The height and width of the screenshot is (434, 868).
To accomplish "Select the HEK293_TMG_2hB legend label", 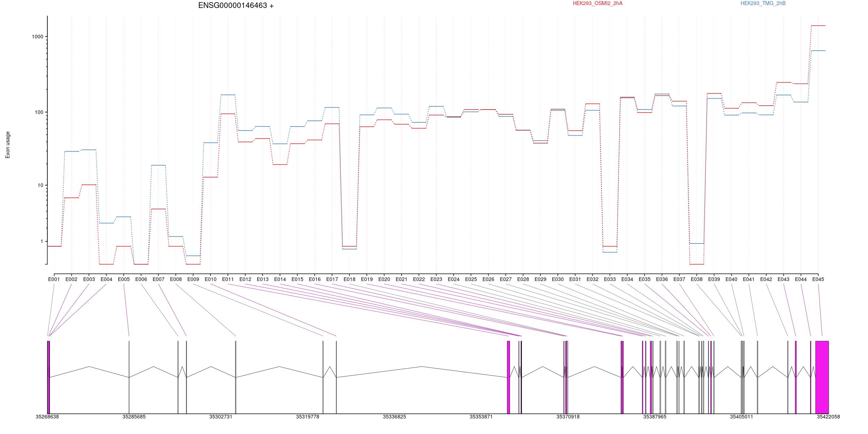I will click(x=763, y=3).
